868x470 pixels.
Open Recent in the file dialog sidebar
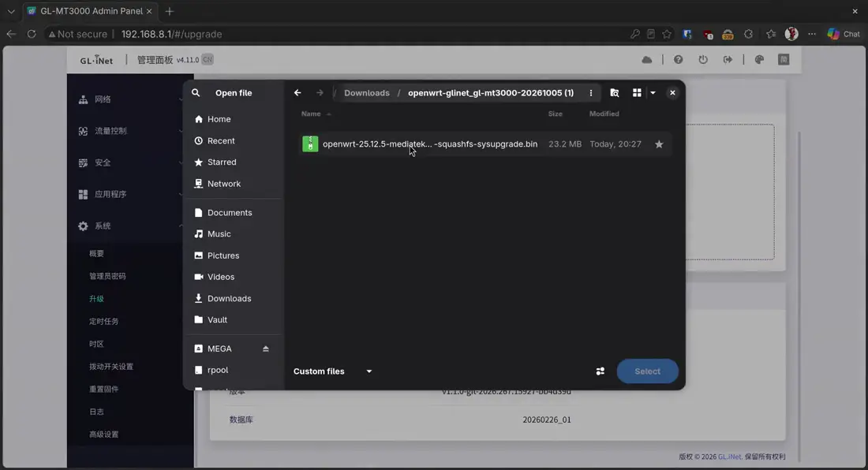click(234, 141)
